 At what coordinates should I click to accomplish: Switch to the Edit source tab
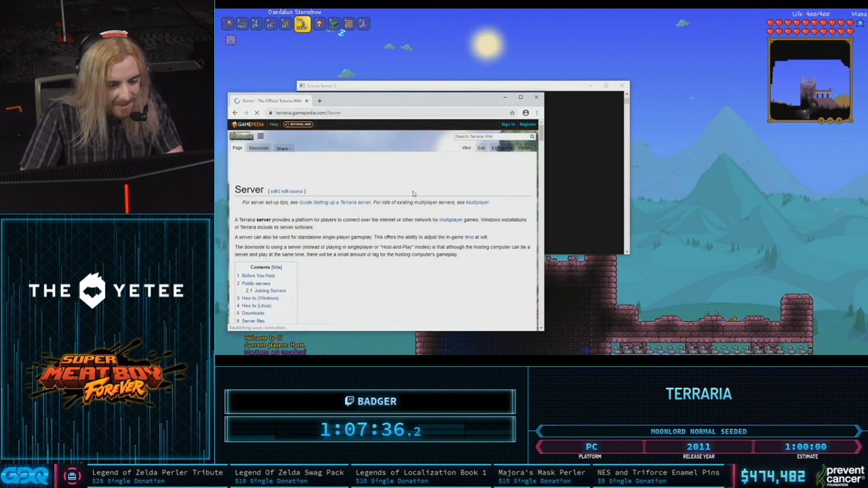(x=502, y=148)
